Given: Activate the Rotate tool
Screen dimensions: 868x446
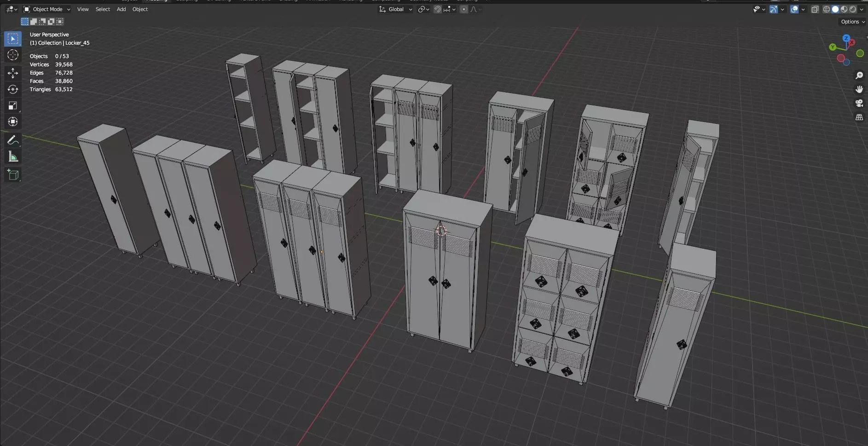Looking at the screenshot, I should [13, 89].
